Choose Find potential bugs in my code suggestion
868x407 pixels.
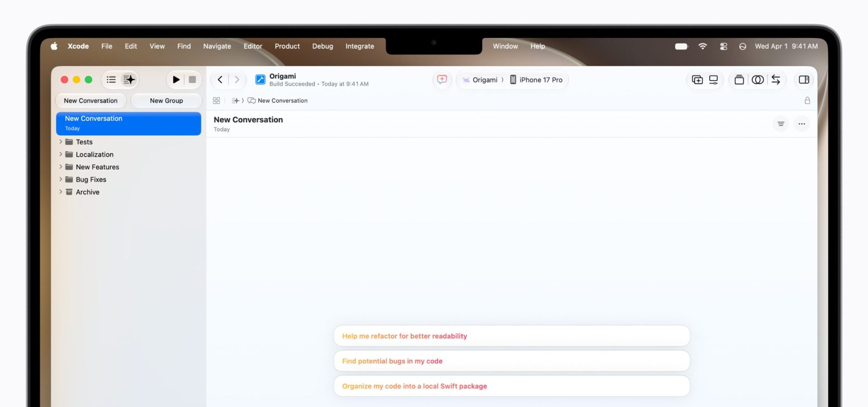512,361
